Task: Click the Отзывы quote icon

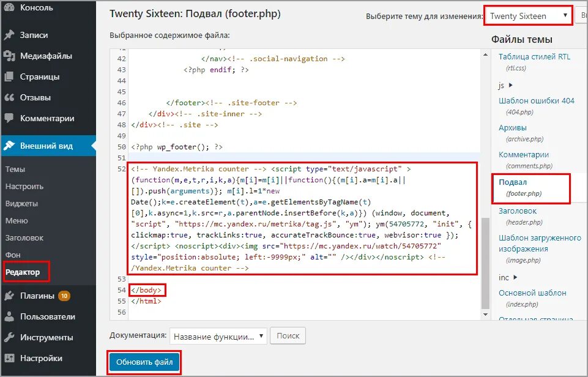Action: (x=9, y=97)
